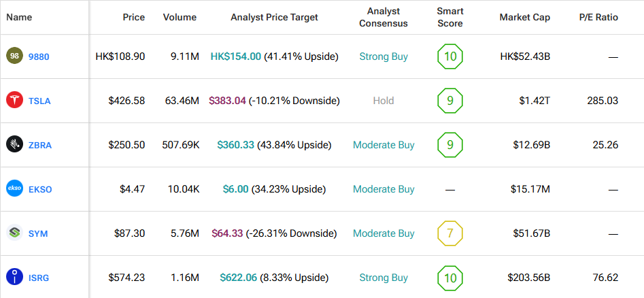644x298 pixels.
Task: Sort by Analyst Price Target header
Action: click(274, 17)
